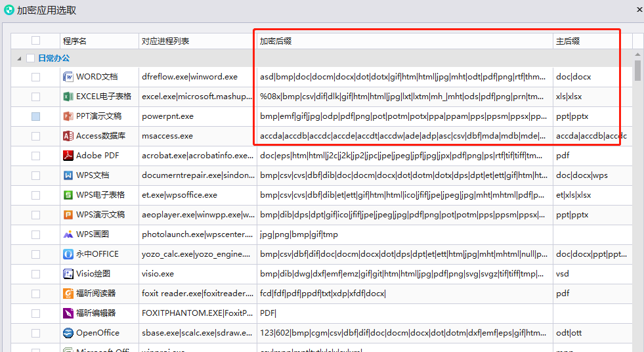Click the WPS演示文稿 icon
This screenshot has height=352, width=644.
coord(68,215)
